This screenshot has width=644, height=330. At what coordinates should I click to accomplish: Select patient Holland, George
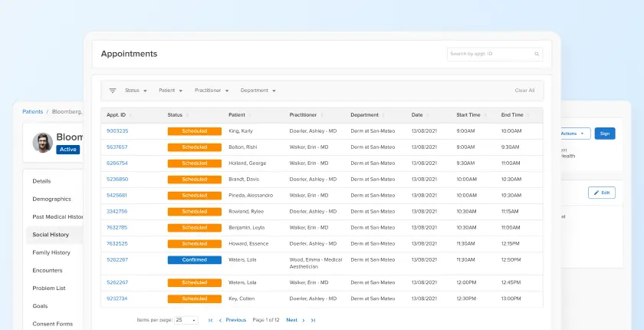point(247,163)
